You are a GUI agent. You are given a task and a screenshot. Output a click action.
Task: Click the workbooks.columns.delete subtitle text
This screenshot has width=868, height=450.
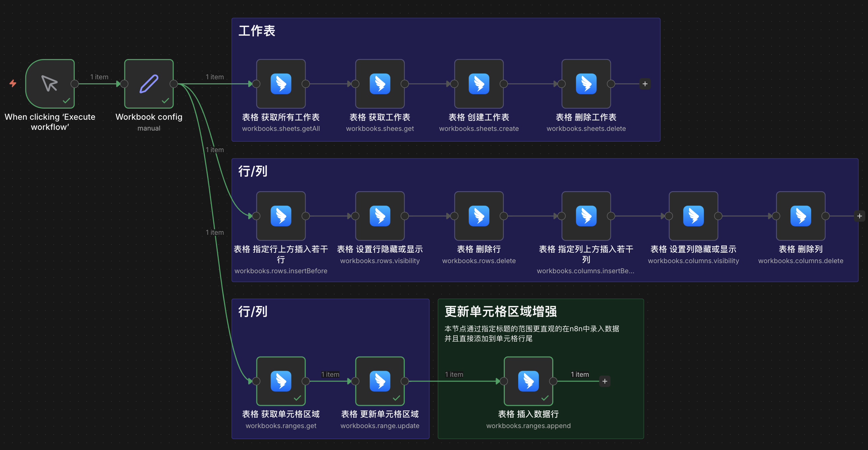coord(801,261)
